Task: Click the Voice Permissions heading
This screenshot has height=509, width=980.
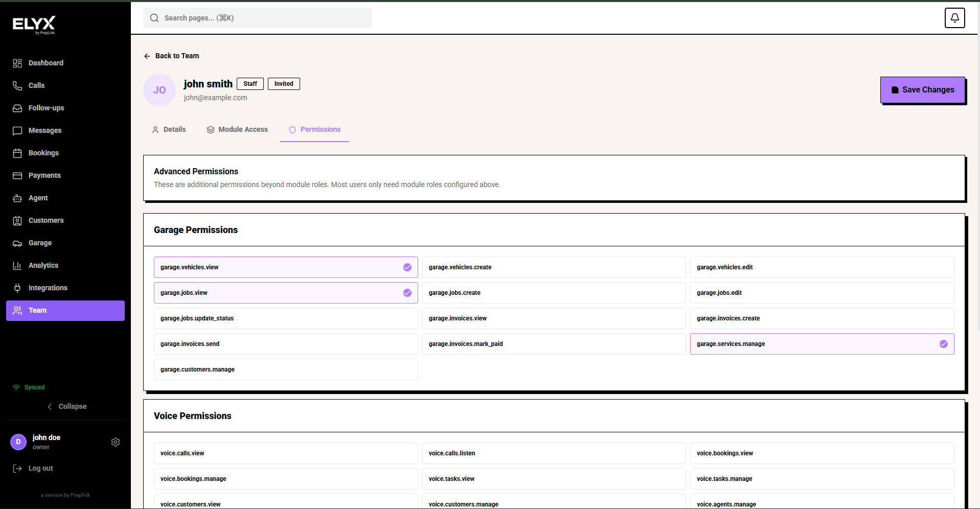Action: 193,416
